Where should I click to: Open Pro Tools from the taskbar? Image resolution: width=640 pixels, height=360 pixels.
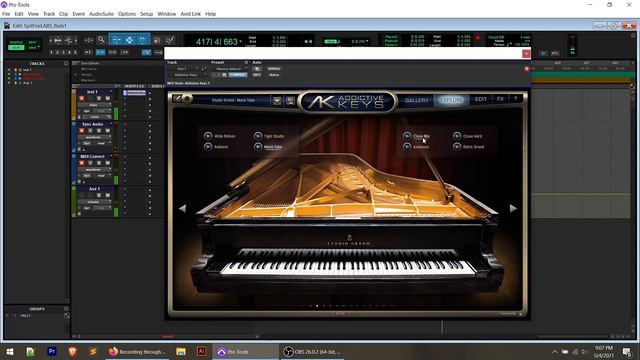coord(245,351)
